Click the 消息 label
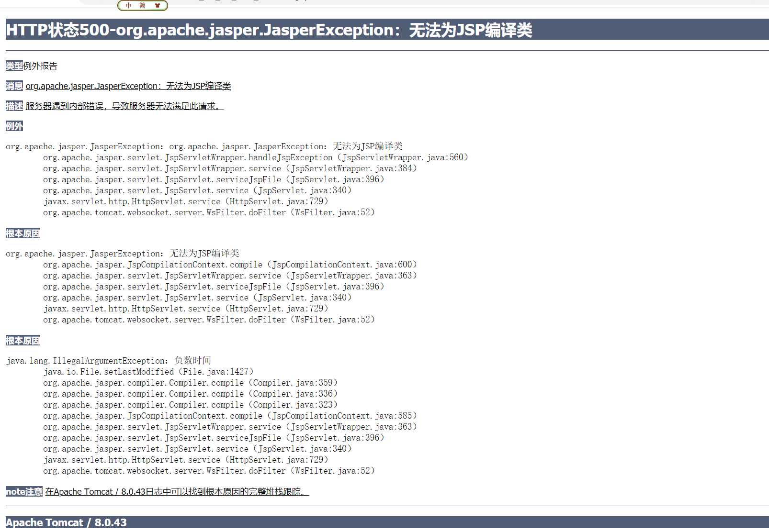Screen dimensions: 769x532 click(x=14, y=86)
